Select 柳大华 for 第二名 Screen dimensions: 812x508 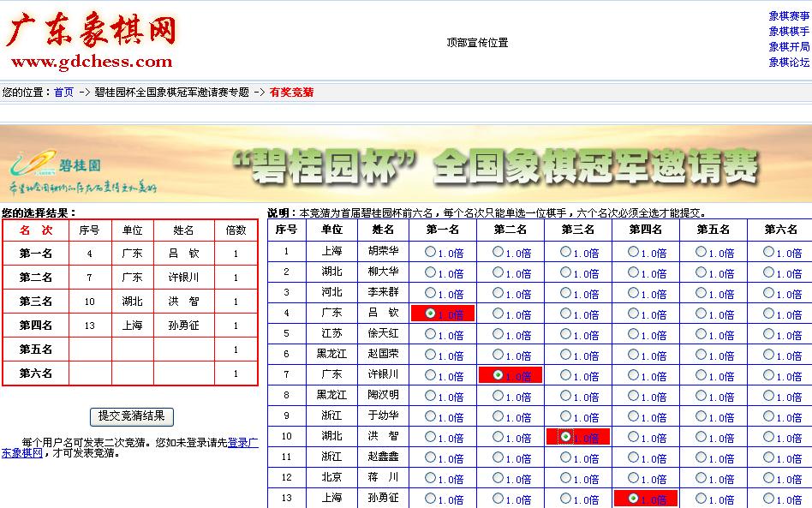498,272
